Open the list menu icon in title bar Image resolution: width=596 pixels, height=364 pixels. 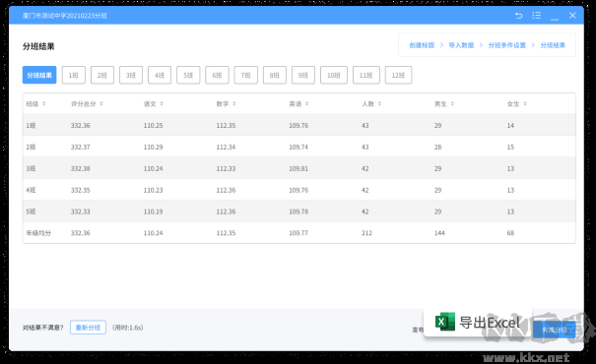[536, 16]
